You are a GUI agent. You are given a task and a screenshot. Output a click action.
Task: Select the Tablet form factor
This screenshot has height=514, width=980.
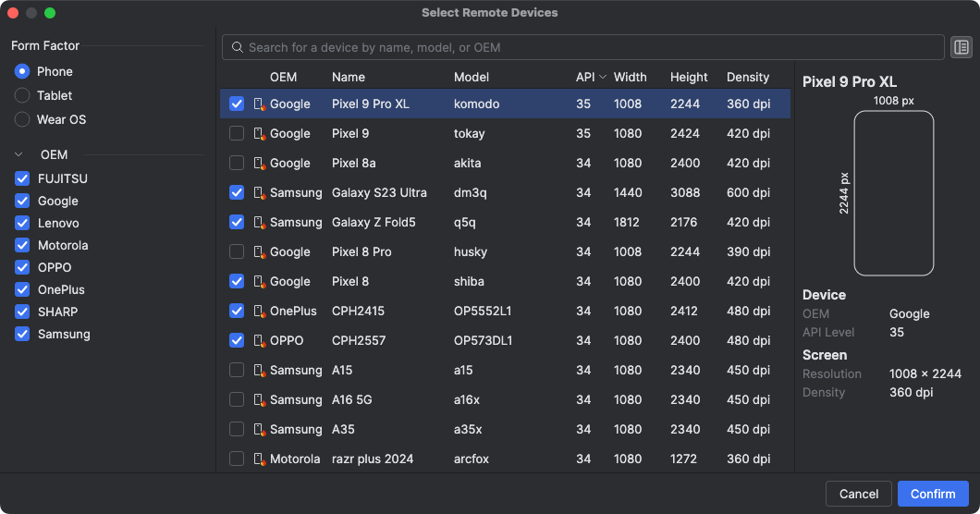pyautogui.click(x=22, y=95)
